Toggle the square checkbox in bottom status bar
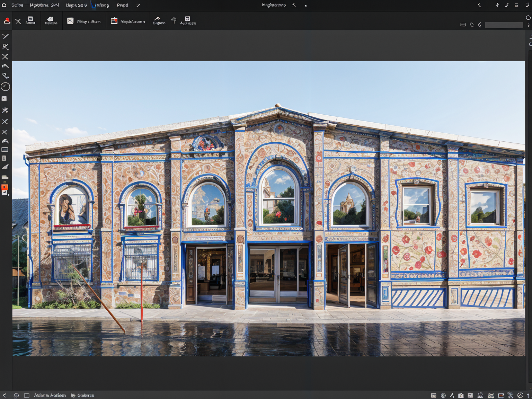This screenshot has height=399, width=532. tap(27, 395)
